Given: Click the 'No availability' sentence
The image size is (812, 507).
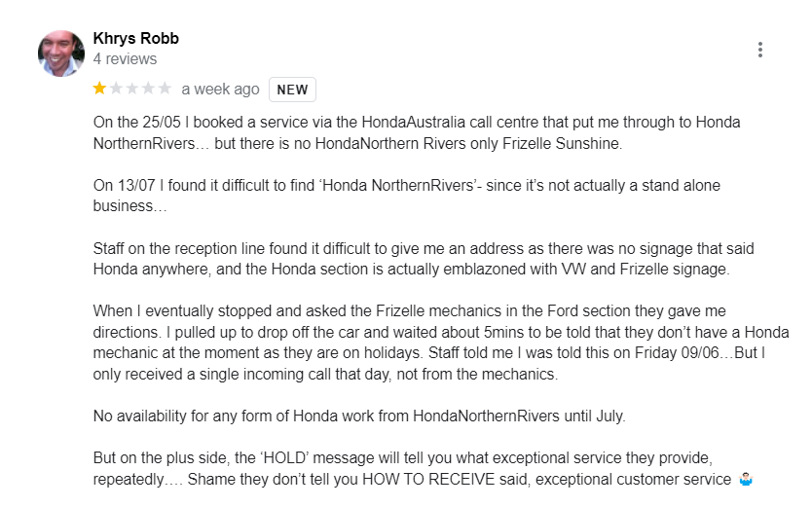Looking at the screenshot, I should (359, 416).
